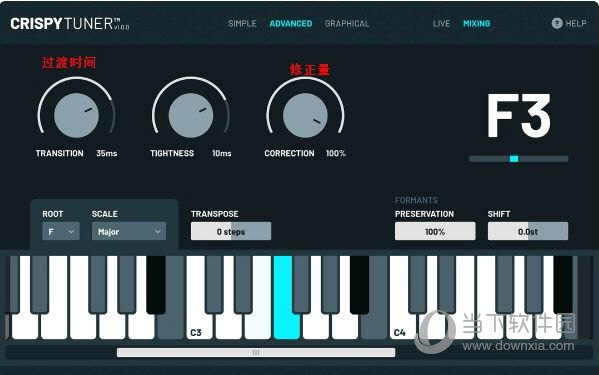This screenshot has height=375, width=599.
Task: Select the ADVANCED mode tab
Action: [x=291, y=24]
